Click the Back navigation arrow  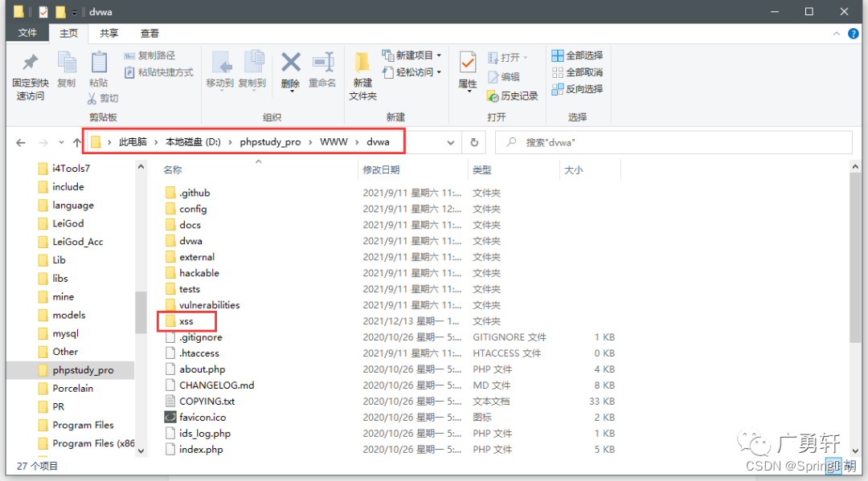pos(21,143)
